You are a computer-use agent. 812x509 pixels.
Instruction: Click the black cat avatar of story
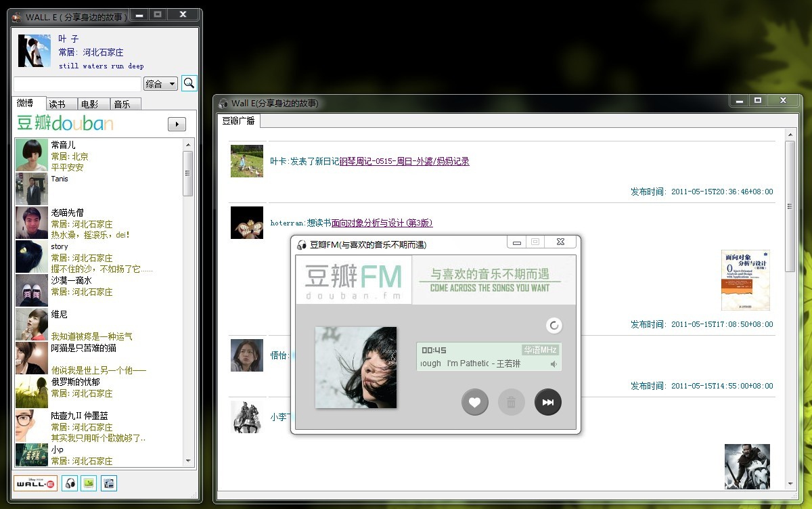[32, 257]
